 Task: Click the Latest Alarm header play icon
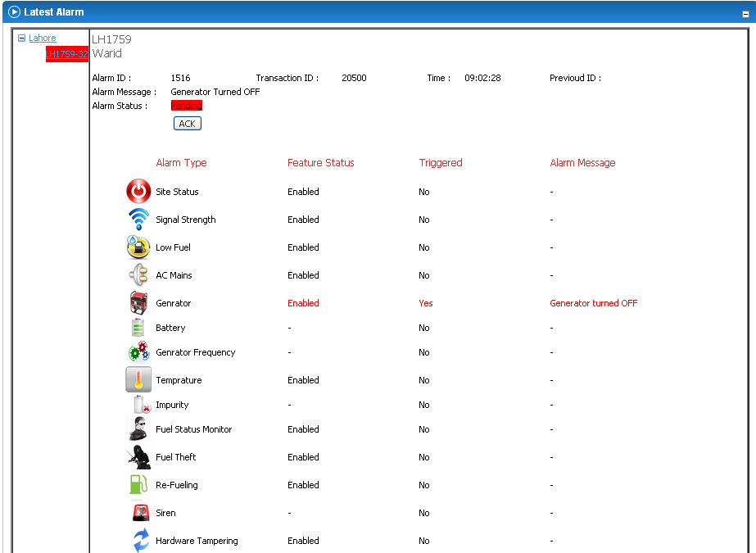click(x=14, y=12)
